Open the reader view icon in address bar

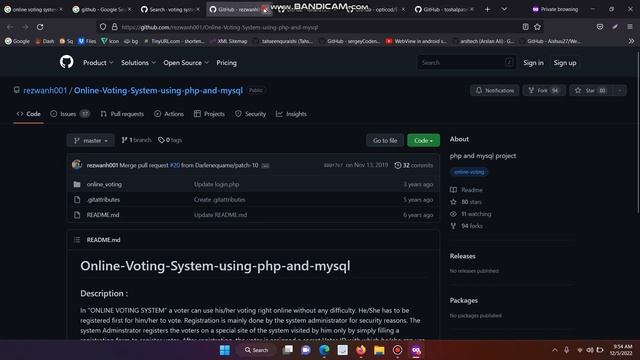[525, 27]
